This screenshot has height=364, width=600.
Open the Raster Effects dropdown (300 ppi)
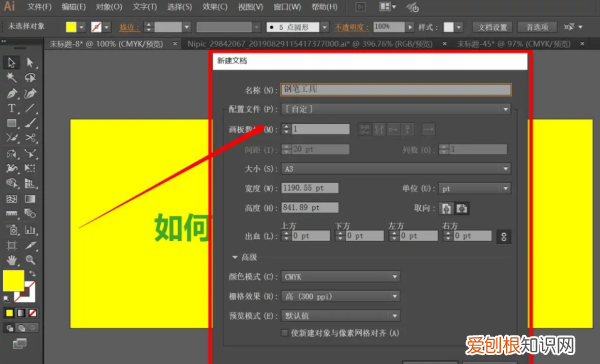tap(341, 296)
